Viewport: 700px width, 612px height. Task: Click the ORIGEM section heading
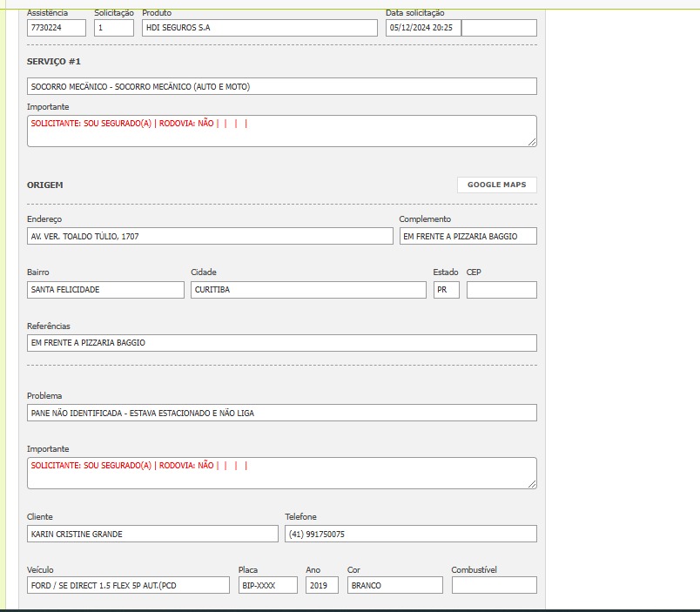click(x=44, y=185)
